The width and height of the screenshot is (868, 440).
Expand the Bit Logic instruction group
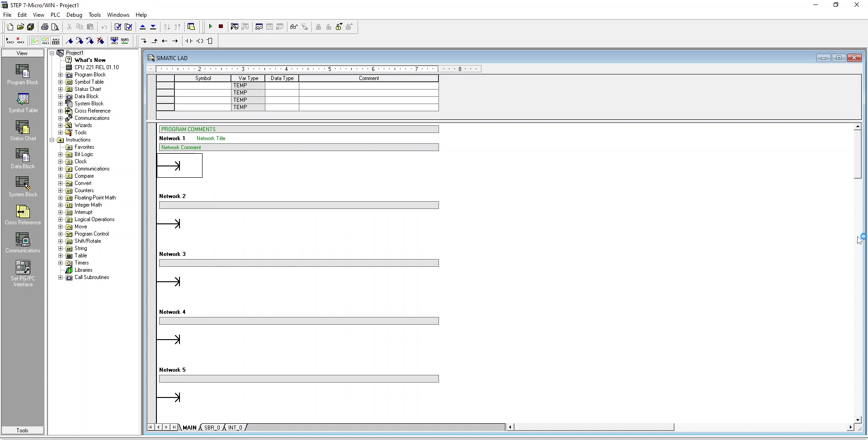60,154
